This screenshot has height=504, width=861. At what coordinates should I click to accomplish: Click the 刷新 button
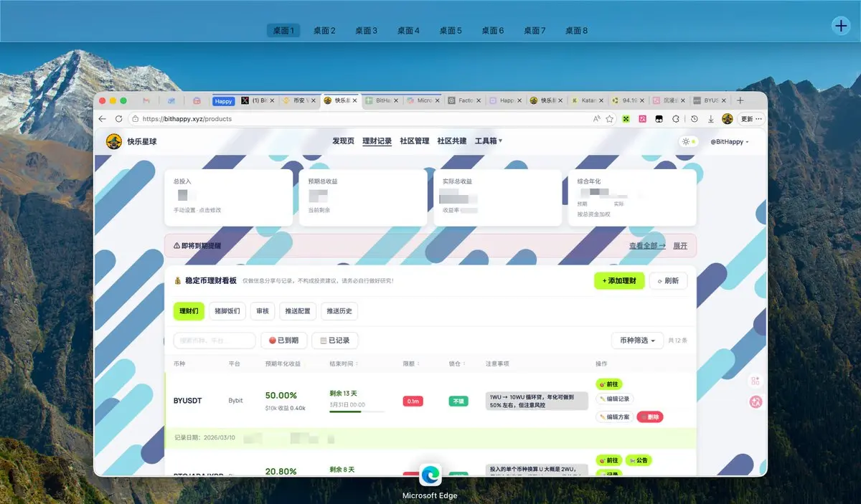(668, 280)
